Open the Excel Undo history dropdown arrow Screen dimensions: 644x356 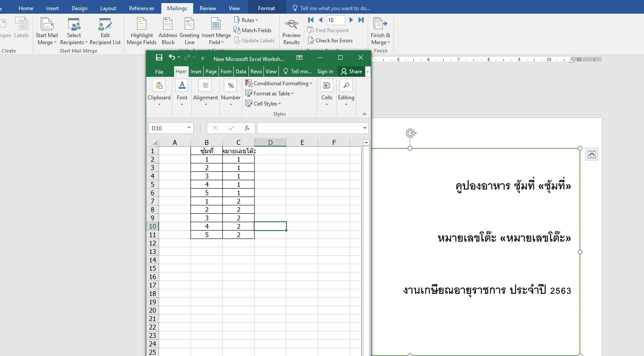[179, 58]
